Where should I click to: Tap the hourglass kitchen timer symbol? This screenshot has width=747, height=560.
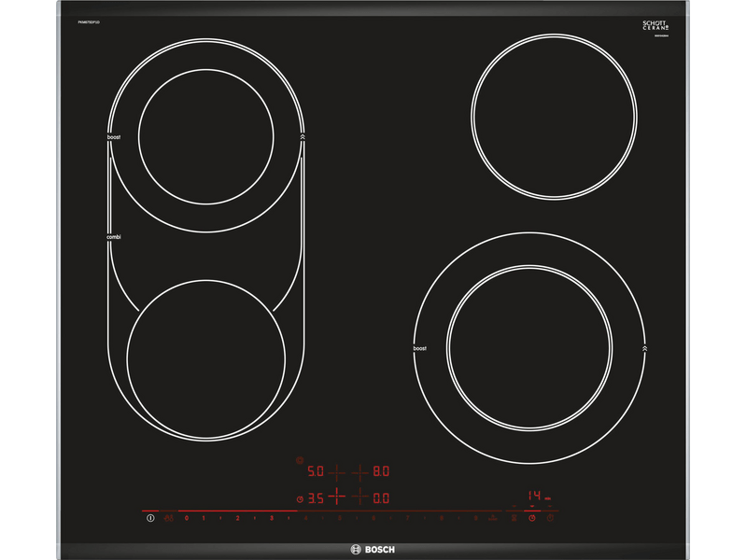coord(514,517)
